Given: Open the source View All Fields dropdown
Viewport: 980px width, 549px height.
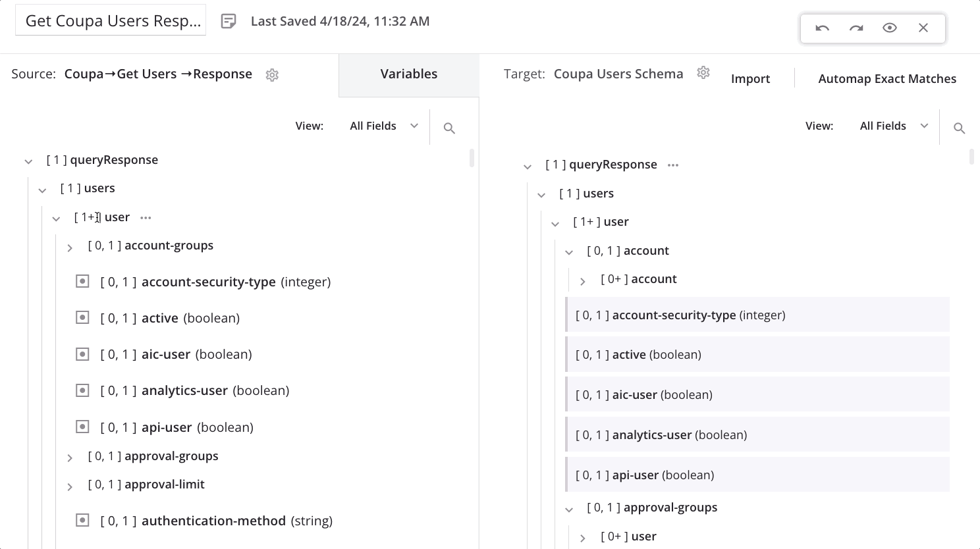Looking at the screenshot, I should point(384,126).
